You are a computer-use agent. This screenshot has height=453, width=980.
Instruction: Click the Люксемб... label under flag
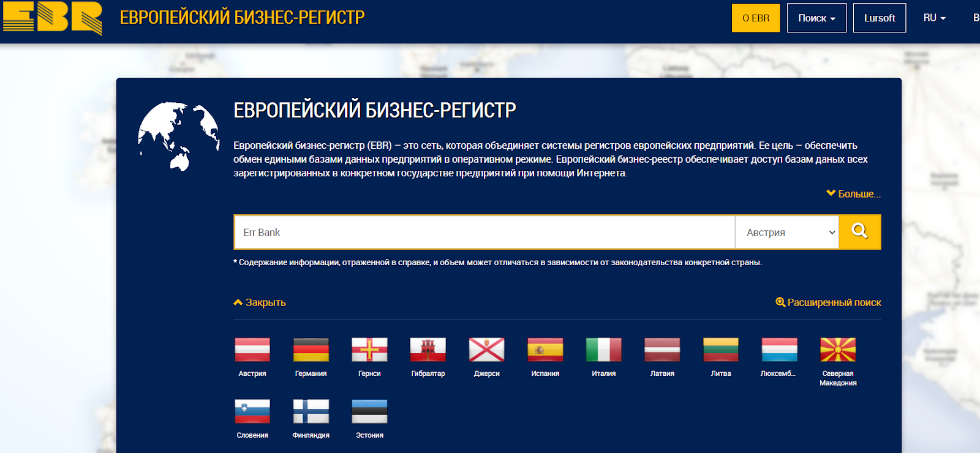tap(778, 373)
